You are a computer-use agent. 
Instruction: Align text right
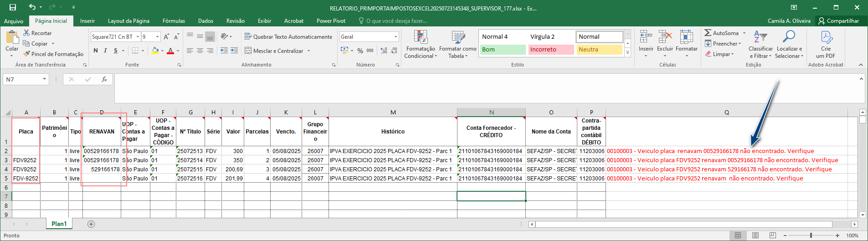pos(210,51)
